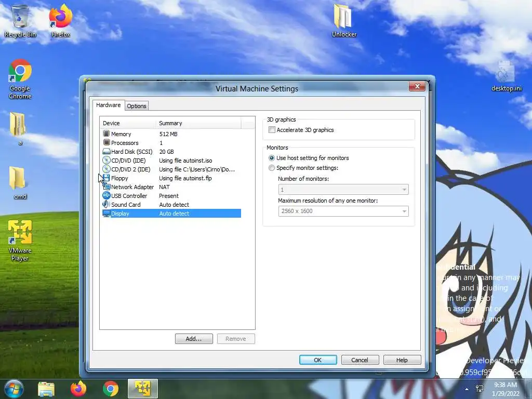Open the Recycle Bin desktop icon
This screenshot has height=399, width=532.
click(x=20, y=20)
